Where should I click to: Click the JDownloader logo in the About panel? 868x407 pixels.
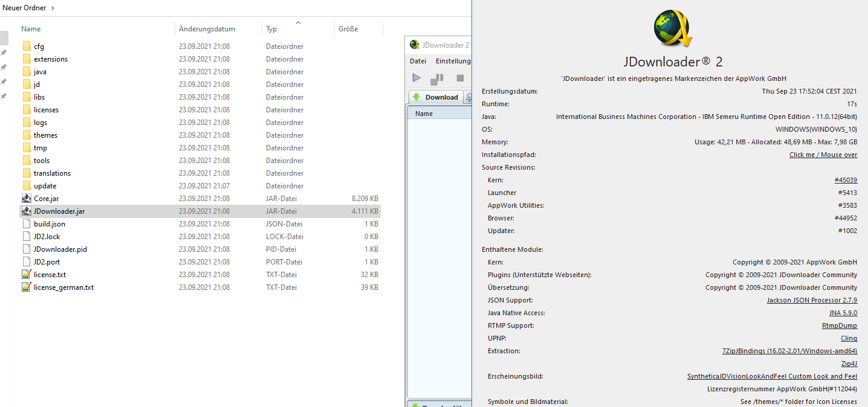672,28
